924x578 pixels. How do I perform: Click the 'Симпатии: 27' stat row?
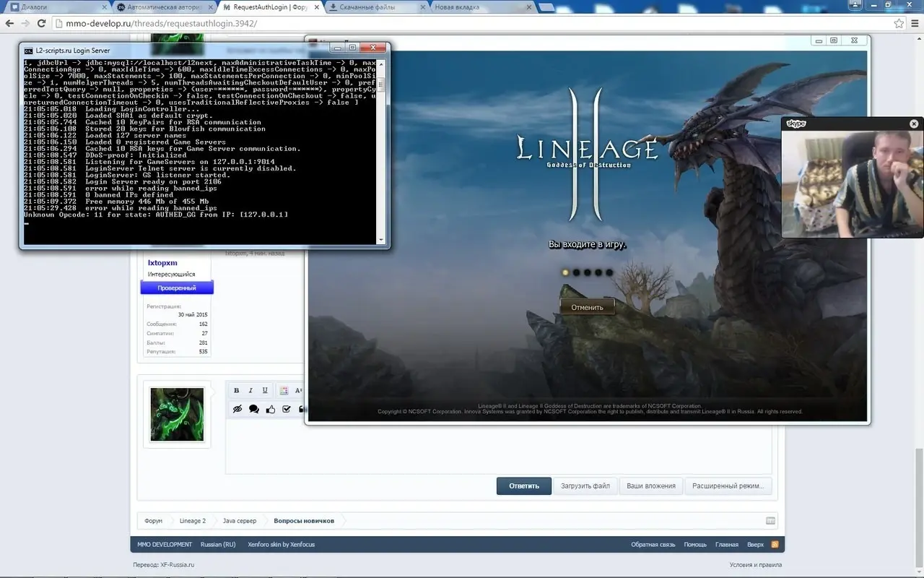(x=177, y=334)
